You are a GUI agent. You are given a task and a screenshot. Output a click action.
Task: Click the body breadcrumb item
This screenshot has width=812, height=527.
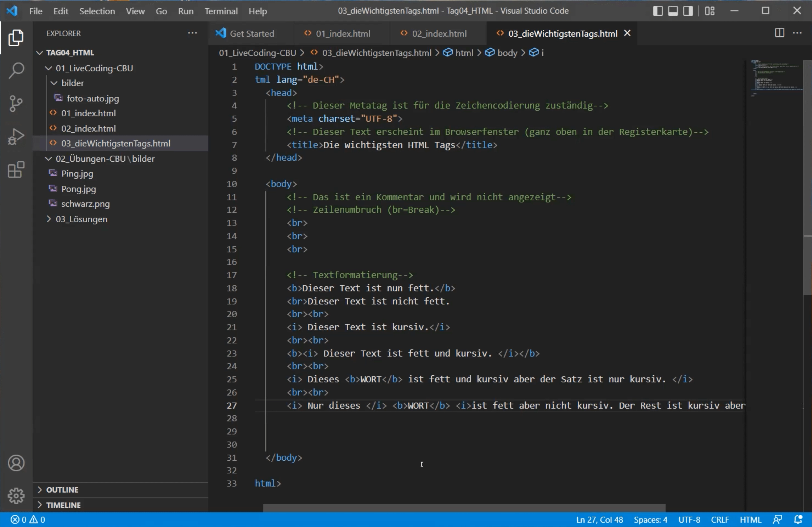507,53
